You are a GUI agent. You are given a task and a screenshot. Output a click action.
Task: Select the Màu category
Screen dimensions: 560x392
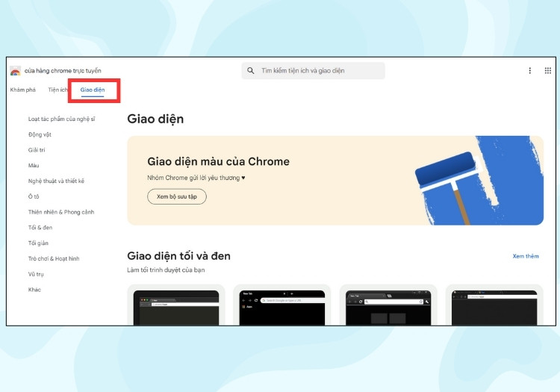coord(34,165)
